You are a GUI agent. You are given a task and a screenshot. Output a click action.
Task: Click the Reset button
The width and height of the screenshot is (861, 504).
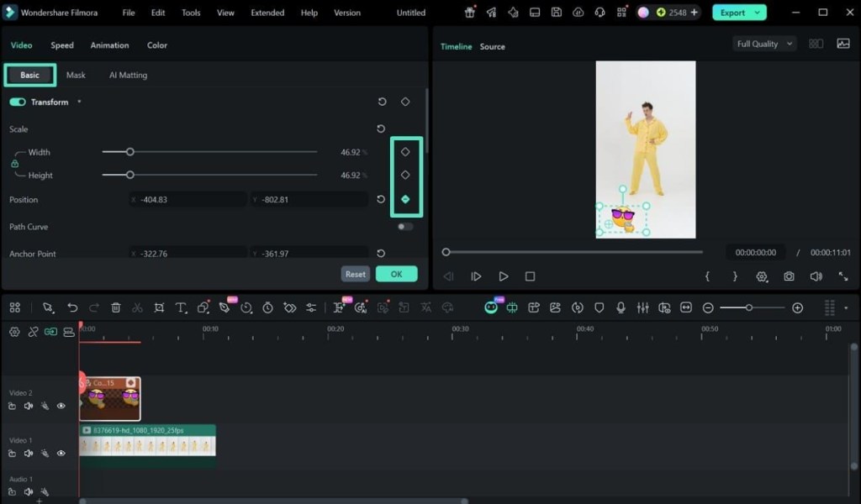pos(356,274)
